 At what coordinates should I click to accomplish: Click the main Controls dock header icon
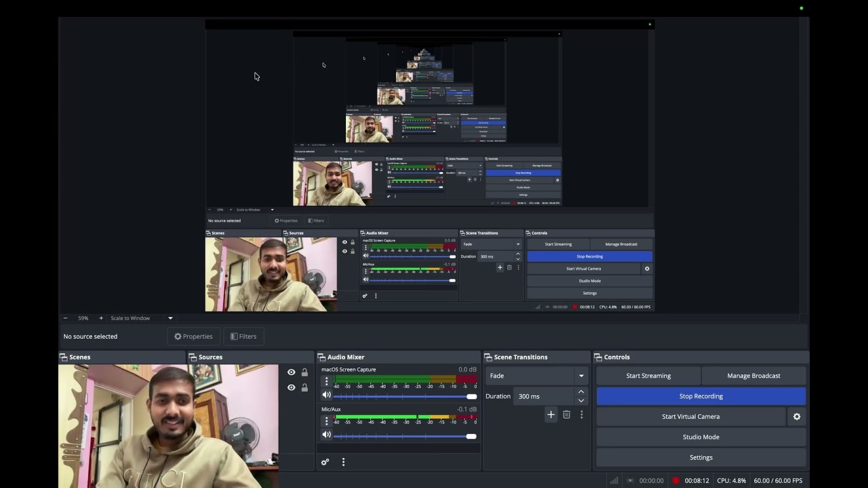[598, 357]
